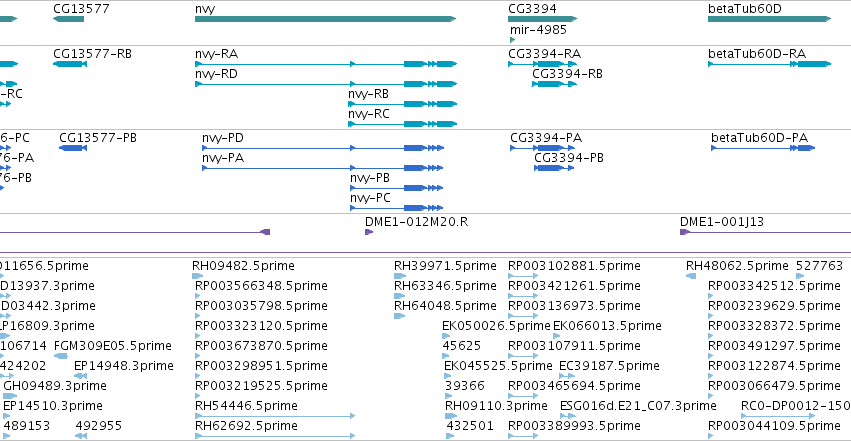Select the RP003136973.5prime label
Image resolution: width=851 pixels, height=441 pixels.
574,306
